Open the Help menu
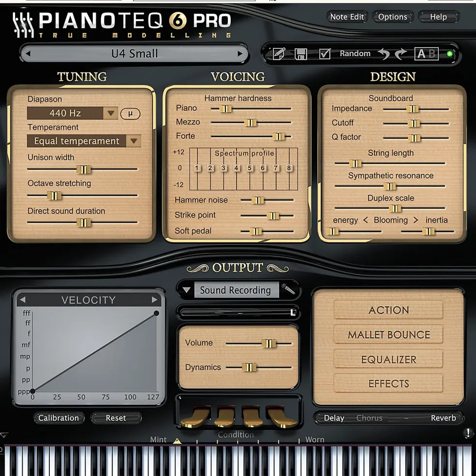476x476 pixels. [x=438, y=17]
